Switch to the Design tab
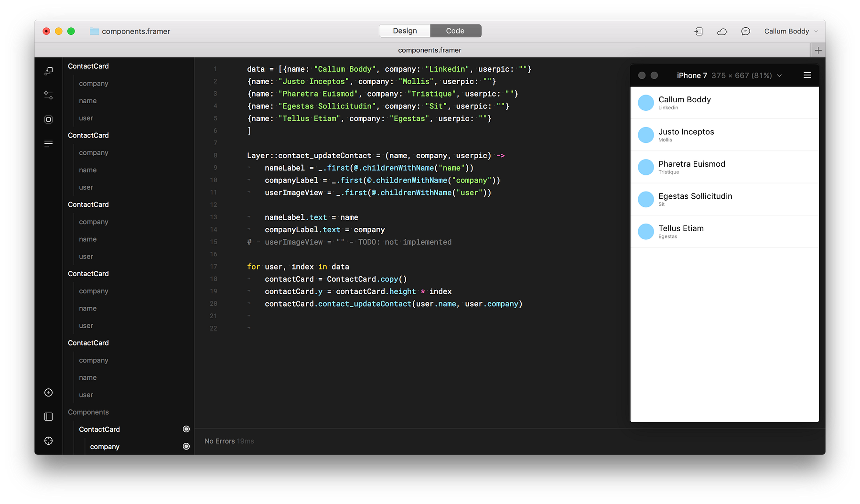The image size is (860, 504). [405, 31]
